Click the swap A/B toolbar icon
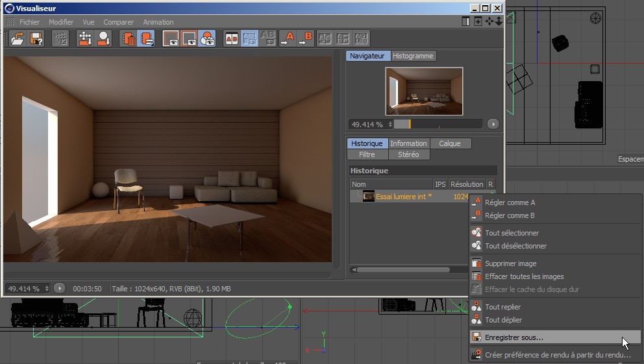Viewport: 644px width, 364px height. 325,38
